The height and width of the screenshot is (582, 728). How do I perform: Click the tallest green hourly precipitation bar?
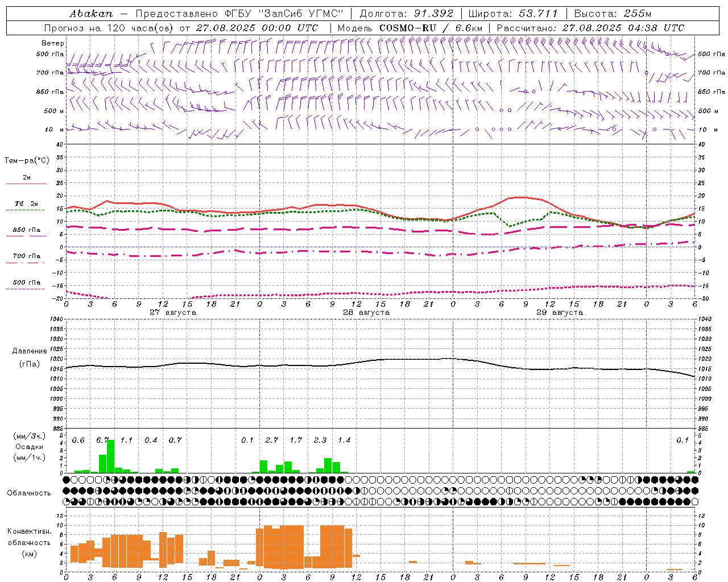click(x=111, y=456)
